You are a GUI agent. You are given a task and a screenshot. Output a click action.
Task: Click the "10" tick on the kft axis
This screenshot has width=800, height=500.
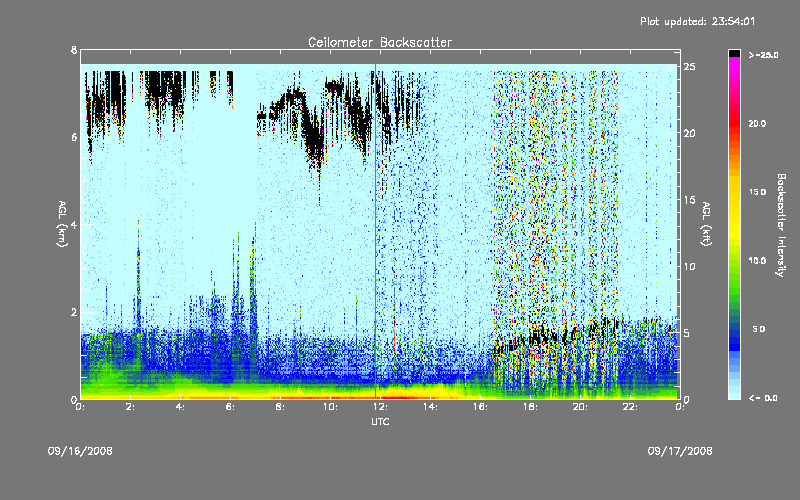689,266
